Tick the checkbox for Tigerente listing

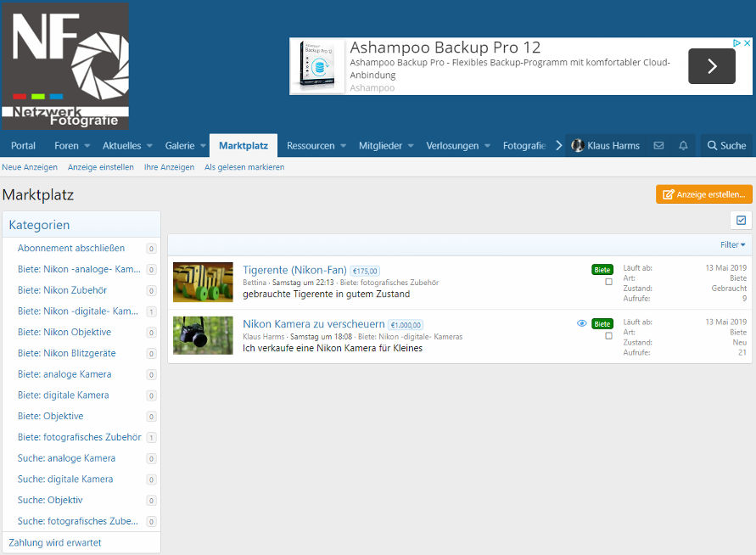[x=609, y=282]
